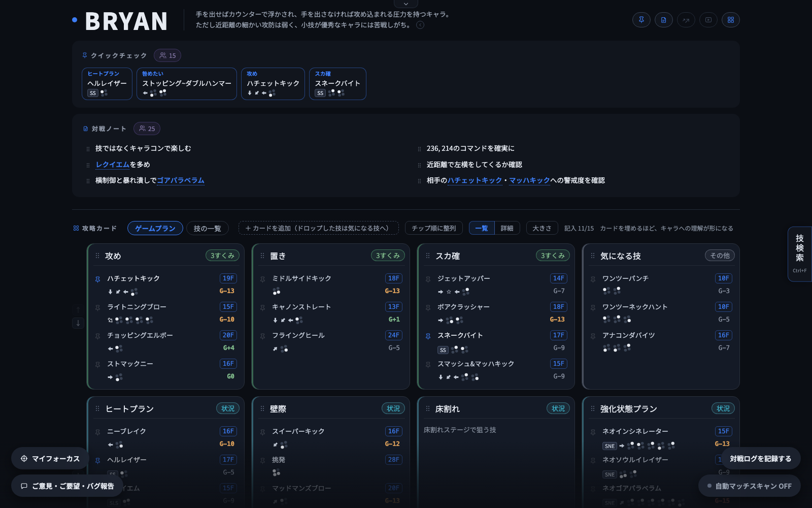Viewport: 812px width, 508px height.
Task: Toggle the pin icon in the top-right toolbar
Action: pyautogui.click(x=641, y=20)
